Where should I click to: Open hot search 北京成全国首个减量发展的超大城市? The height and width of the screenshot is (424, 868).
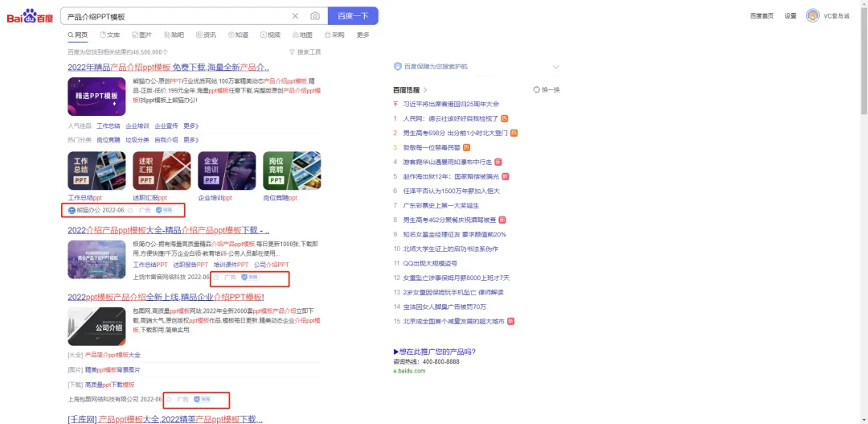[x=454, y=321]
